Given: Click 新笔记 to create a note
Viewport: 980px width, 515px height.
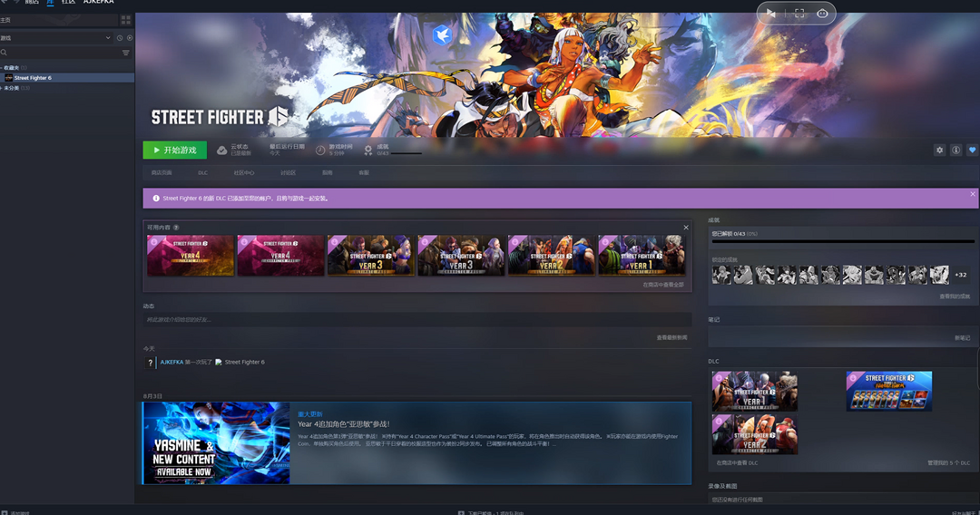Looking at the screenshot, I should click(x=962, y=338).
